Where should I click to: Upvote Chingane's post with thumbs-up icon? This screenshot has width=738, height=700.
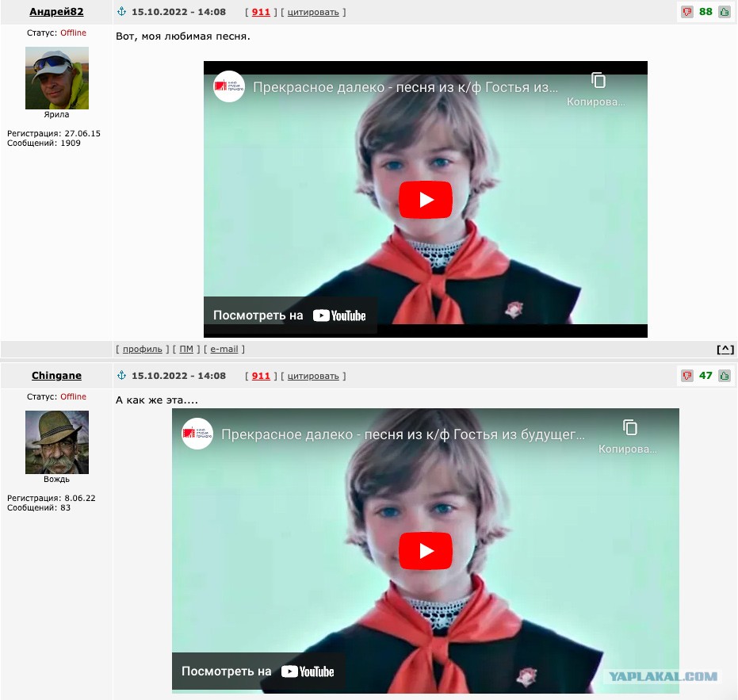pos(725,376)
